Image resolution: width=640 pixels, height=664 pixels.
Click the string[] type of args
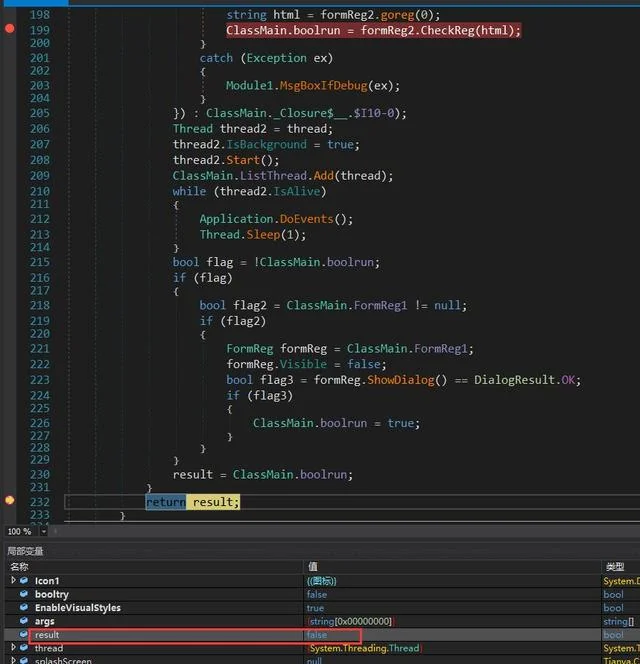click(x=618, y=621)
